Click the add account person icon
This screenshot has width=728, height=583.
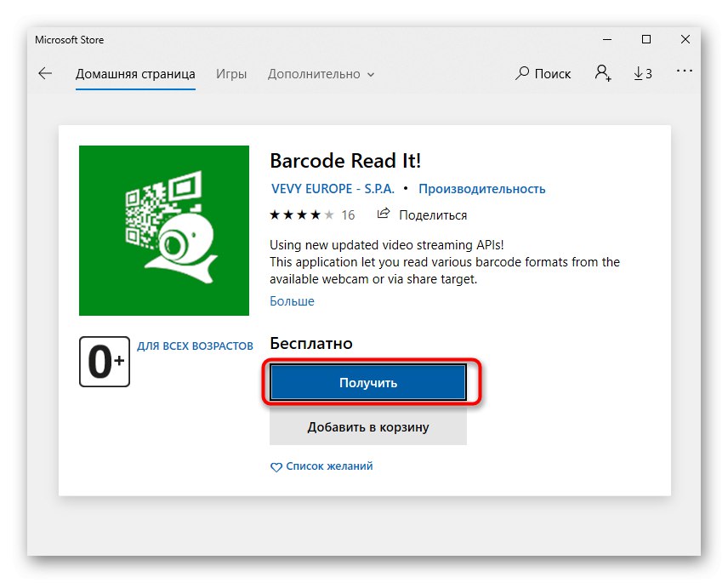(602, 73)
